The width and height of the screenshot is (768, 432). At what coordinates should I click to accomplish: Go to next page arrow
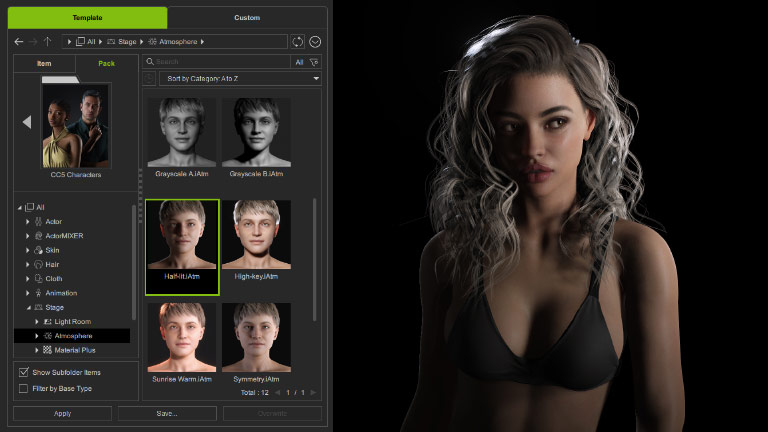(x=313, y=392)
